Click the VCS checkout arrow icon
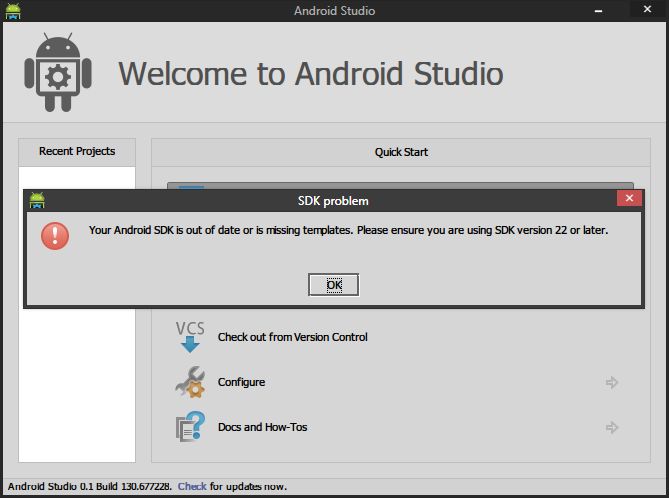 coord(190,337)
